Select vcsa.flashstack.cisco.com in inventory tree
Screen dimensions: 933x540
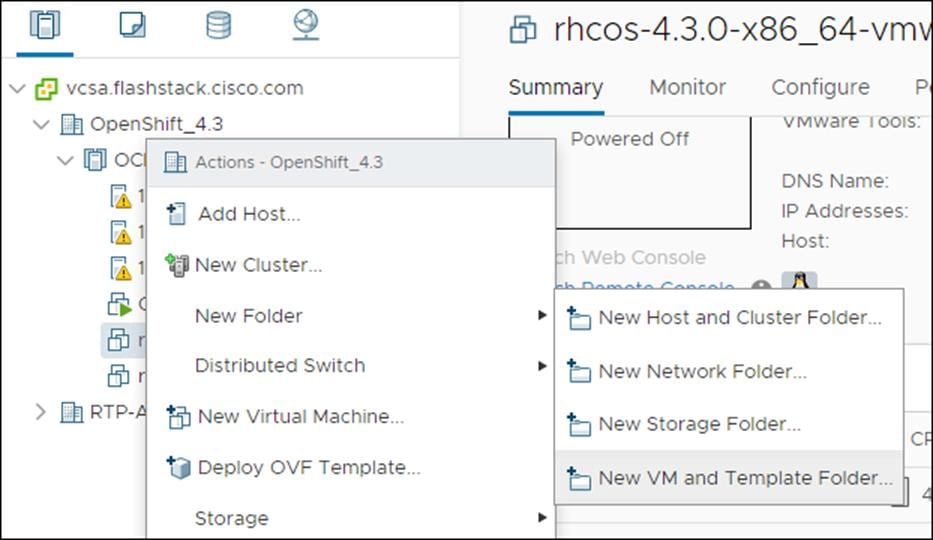tap(184, 89)
